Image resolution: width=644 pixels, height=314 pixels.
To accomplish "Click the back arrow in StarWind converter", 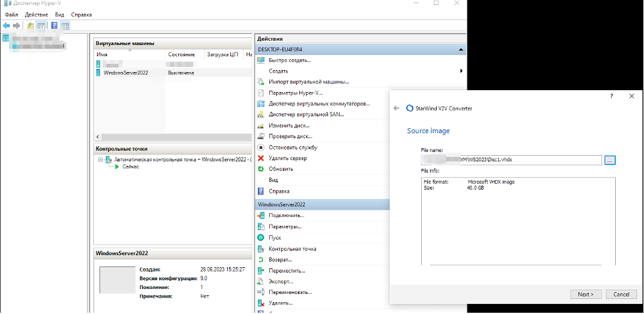I will click(x=396, y=108).
